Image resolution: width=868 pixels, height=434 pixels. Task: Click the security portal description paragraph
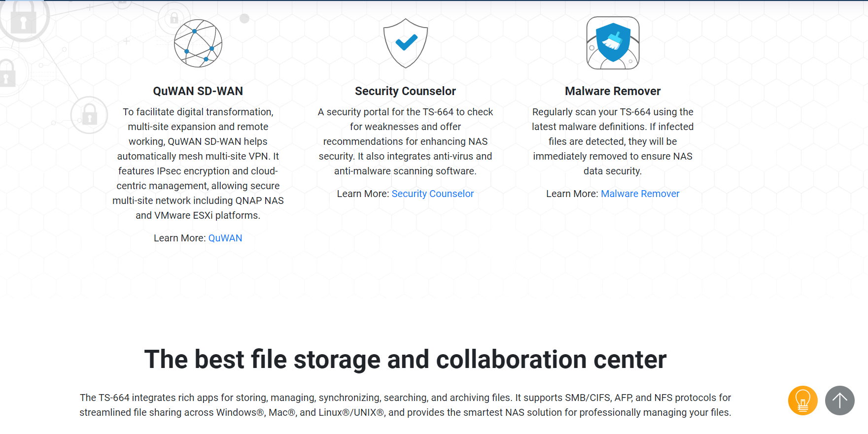[405, 141]
